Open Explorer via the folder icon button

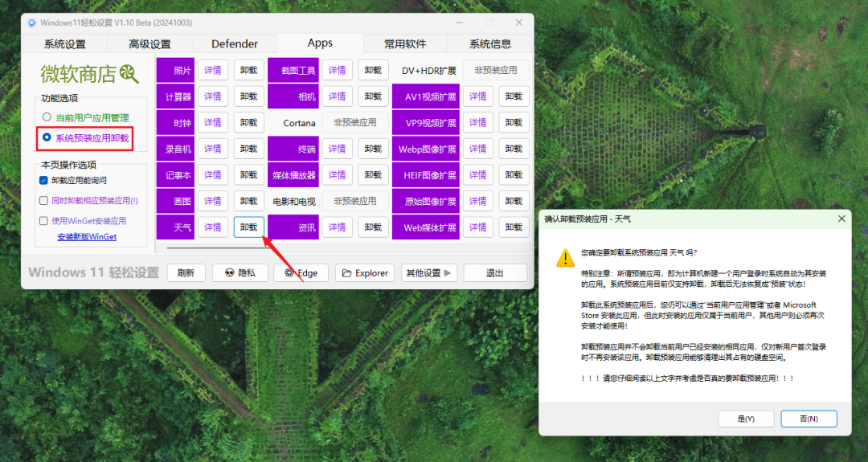point(364,273)
